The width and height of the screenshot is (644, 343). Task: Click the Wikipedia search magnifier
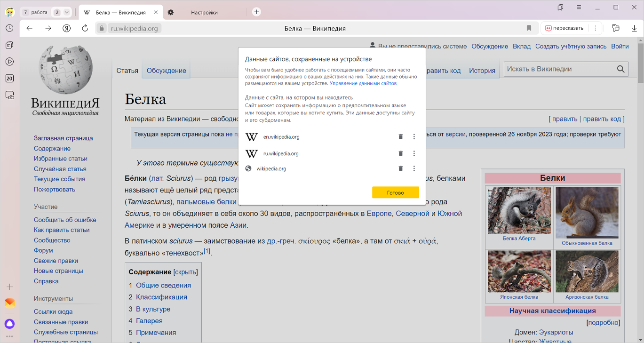click(x=621, y=69)
